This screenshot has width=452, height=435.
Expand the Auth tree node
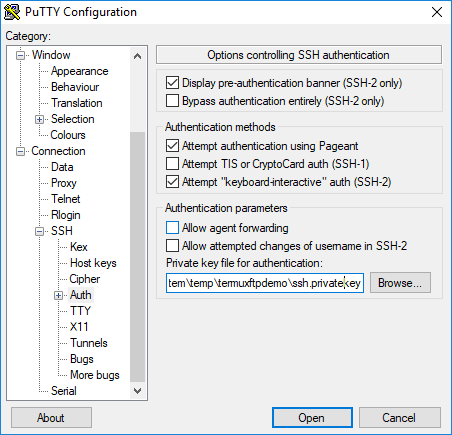(58, 295)
